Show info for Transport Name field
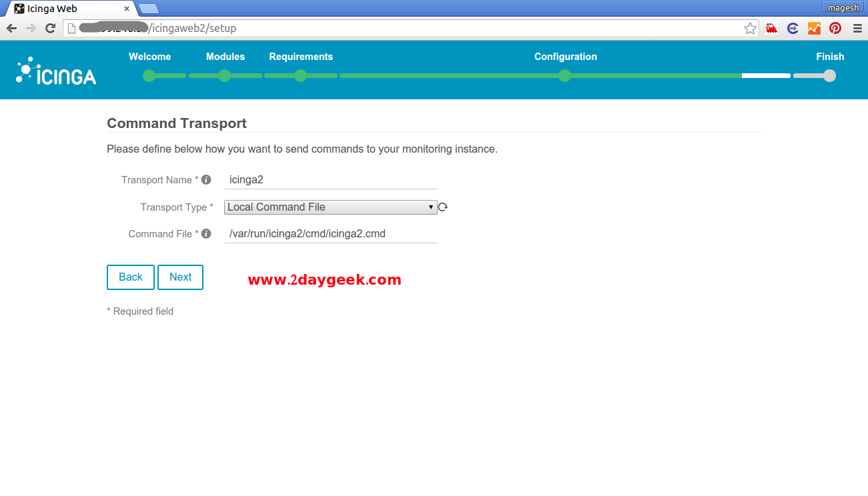Viewport: 868px width, 496px height. pos(206,180)
